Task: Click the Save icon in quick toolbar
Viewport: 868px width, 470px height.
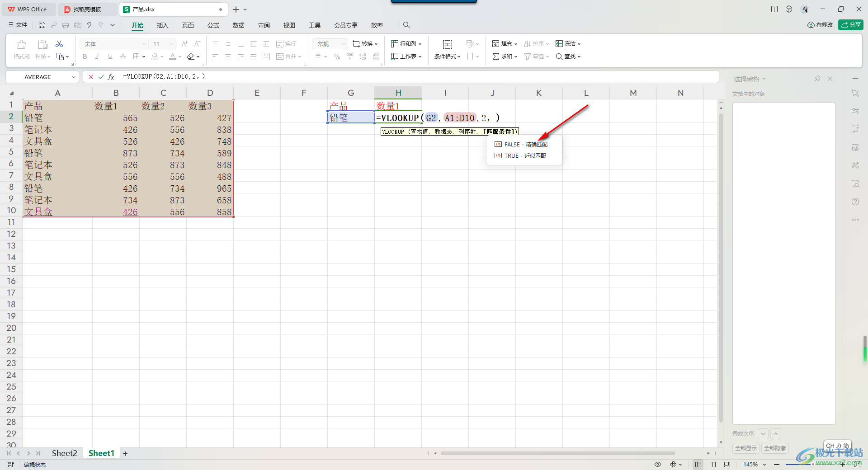Action: (42, 25)
